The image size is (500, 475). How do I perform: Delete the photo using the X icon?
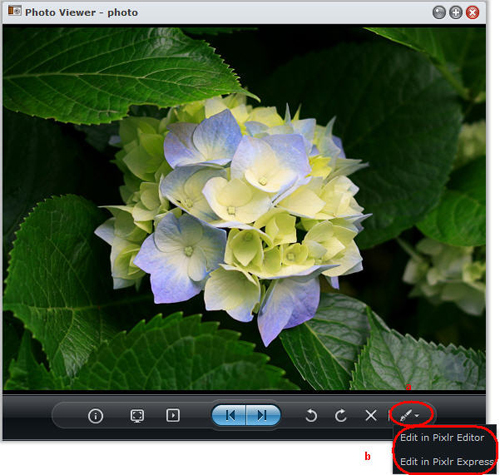point(371,416)
